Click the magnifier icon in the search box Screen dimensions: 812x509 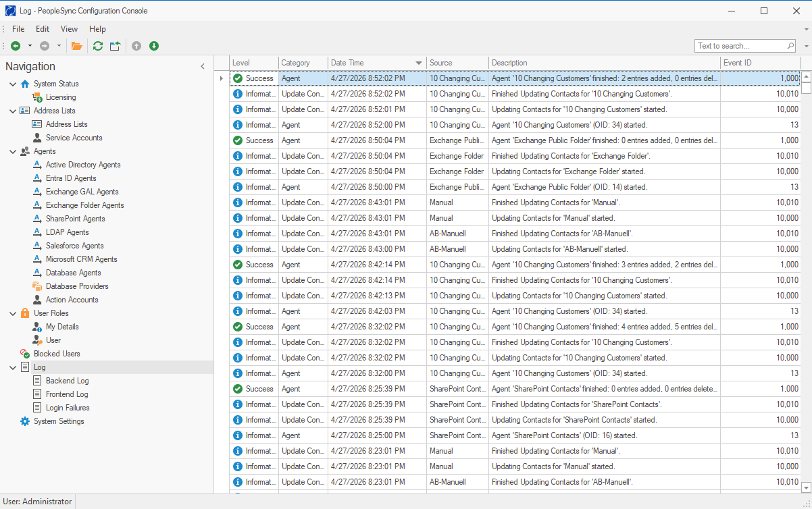click(x=790, y=46)
